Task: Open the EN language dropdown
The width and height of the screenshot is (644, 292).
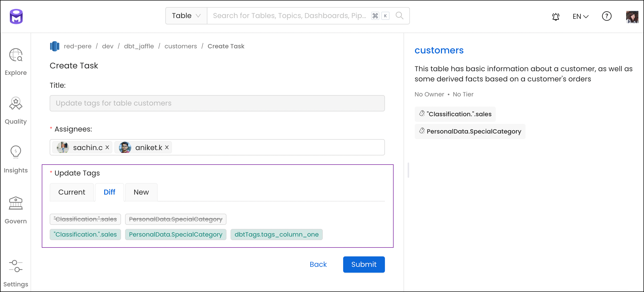Action: [x=581, y=17]
